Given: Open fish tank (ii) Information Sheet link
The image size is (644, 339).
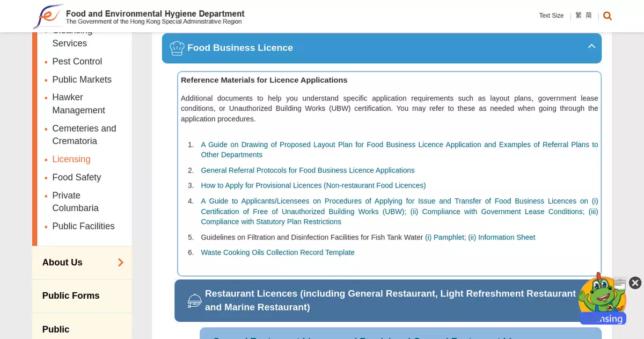Looking at the screenshot, I should [x=501, y=237].
